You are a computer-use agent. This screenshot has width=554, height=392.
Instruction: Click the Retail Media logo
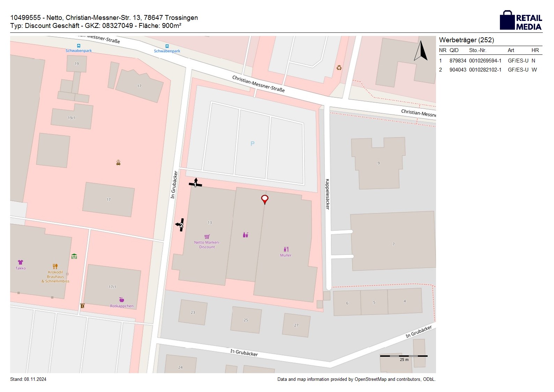point(520,21)
